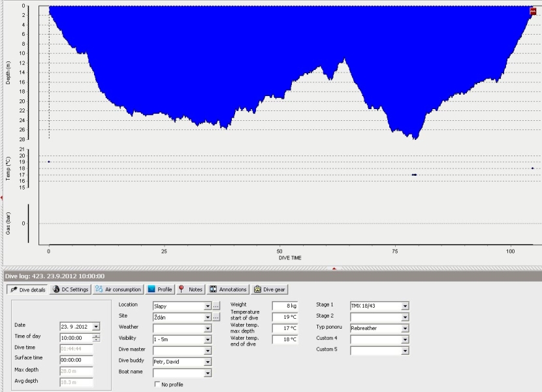The image size is (542, 392).
Task: Click the browse button next to Location
Action: [216, 306]
